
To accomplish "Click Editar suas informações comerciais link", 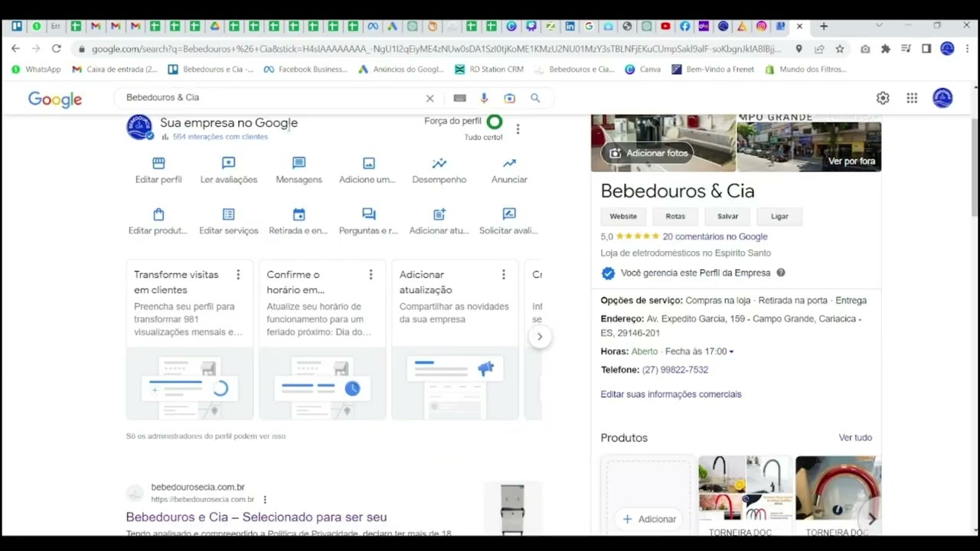I will (671, 394).
